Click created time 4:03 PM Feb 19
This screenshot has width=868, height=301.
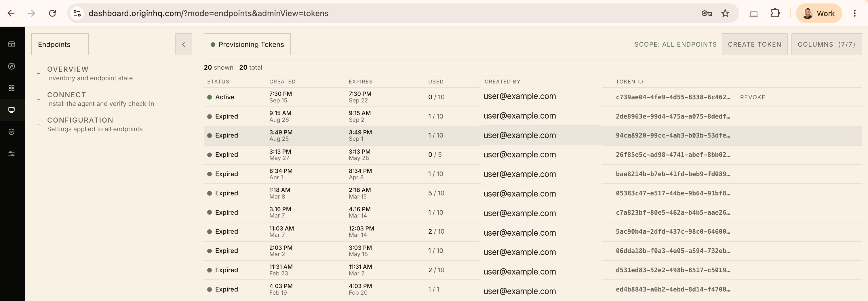281,289
